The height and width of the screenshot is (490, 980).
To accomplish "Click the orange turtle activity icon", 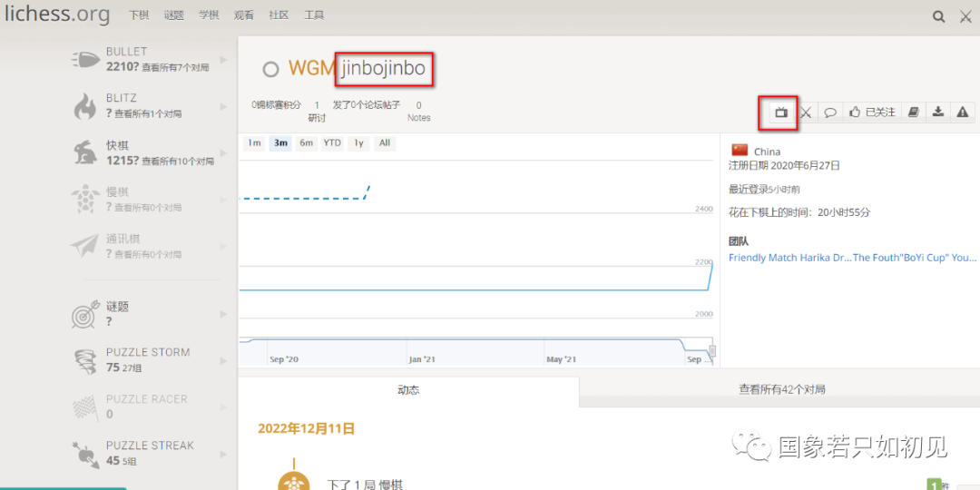I will (x=293, y=483).
